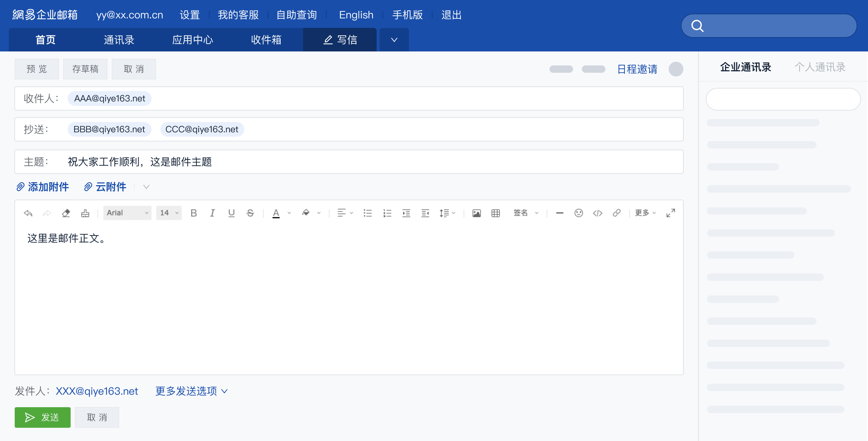Switch to 个人通讯录 tab
Screen dimensions: 868x441
coord(820,67)
